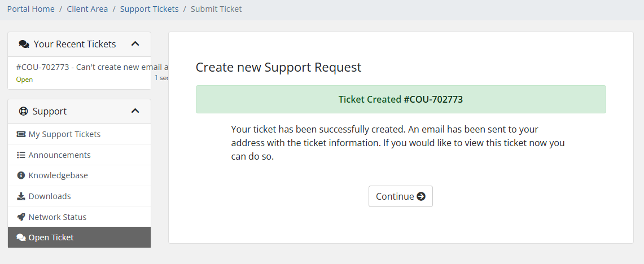Click the Continue button
The image size is (644, 264).
pyautogui.click(x=400, y=196)
